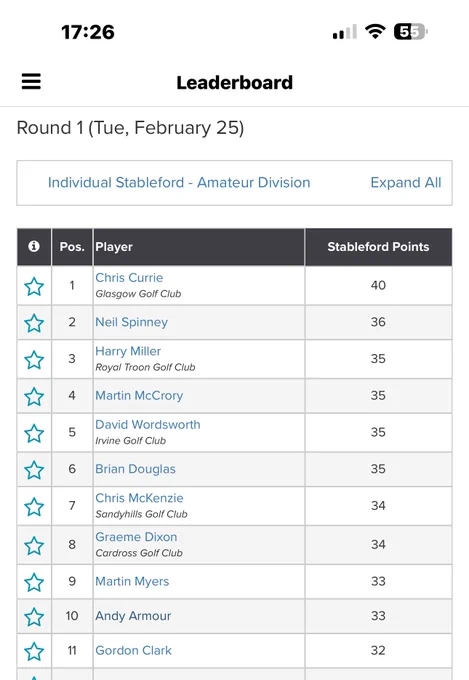Screen dimensions: 469x680
Task: Expand Chris Currie's scorecard details
Action: click(x=129, y=278)
